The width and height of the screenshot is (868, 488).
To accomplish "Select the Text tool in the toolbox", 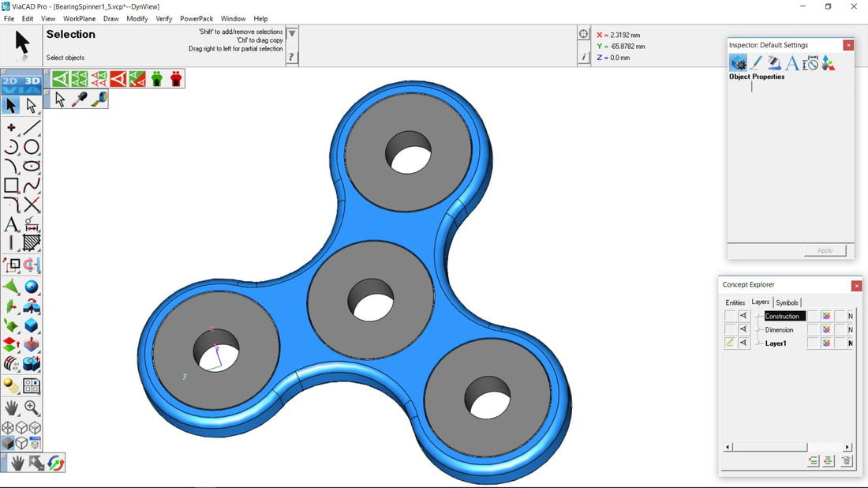I will [11, 225].
